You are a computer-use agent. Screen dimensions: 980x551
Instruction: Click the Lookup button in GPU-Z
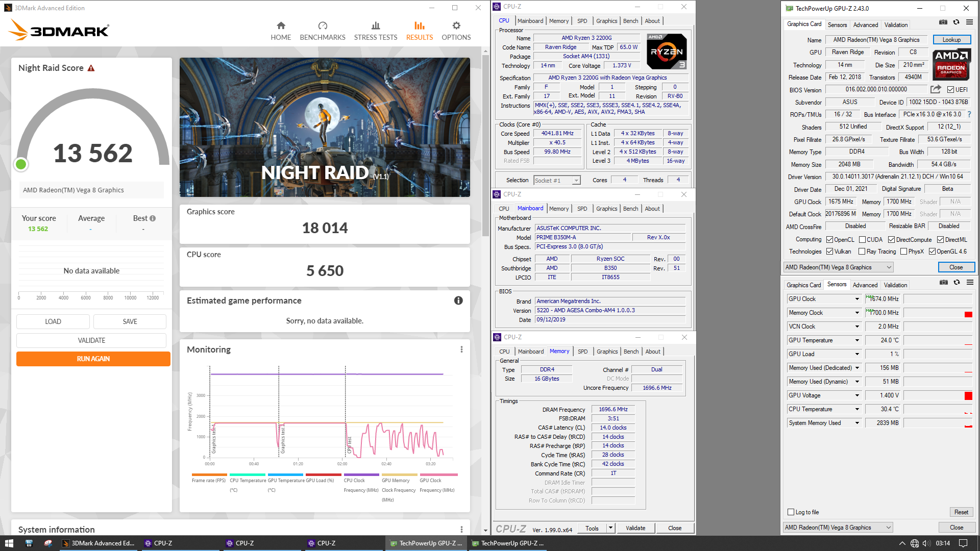click(951, 40)
